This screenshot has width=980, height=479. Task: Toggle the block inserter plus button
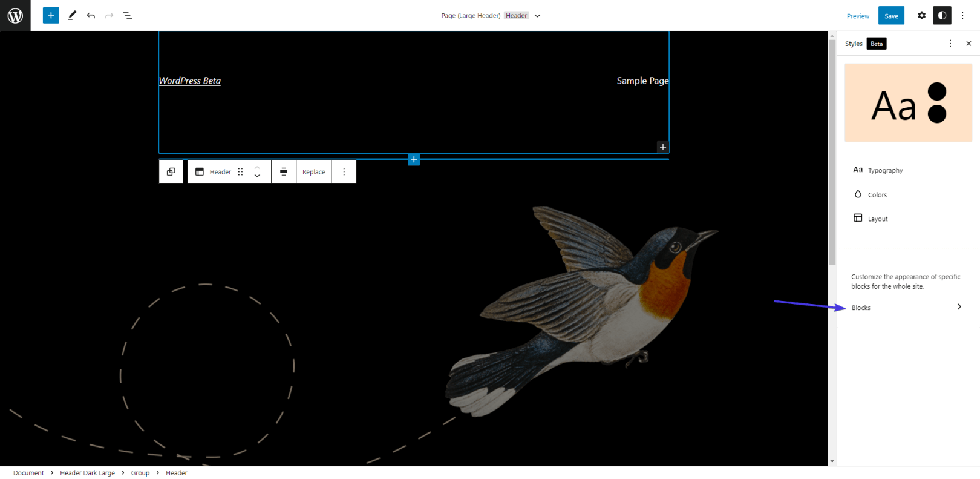pos(51,16)
